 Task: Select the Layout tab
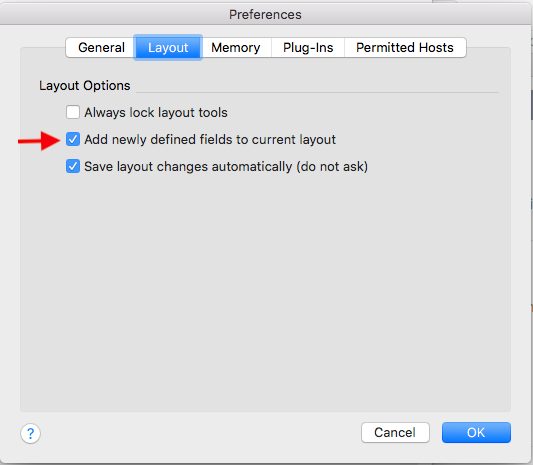(168, 48)
